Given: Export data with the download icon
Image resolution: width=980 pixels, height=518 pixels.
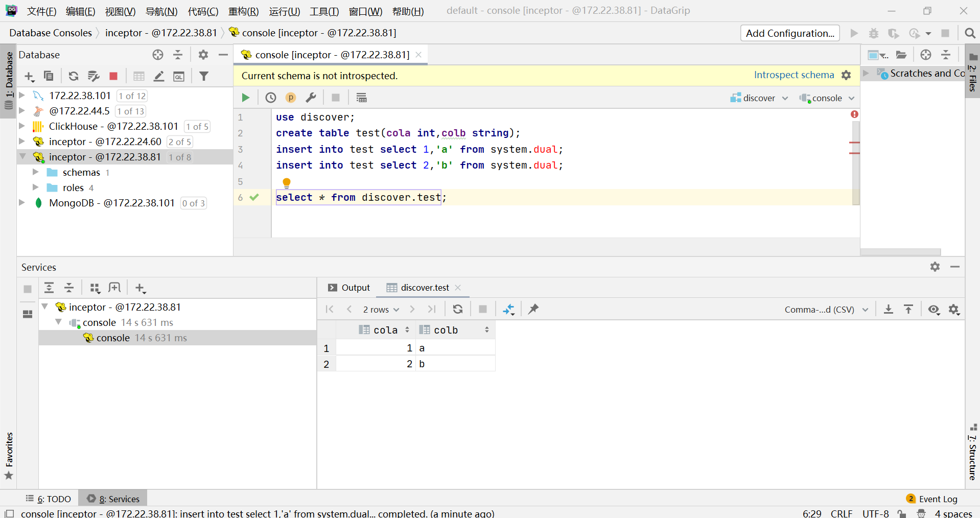Looking at the screenshot, I should tap(889, 309).
